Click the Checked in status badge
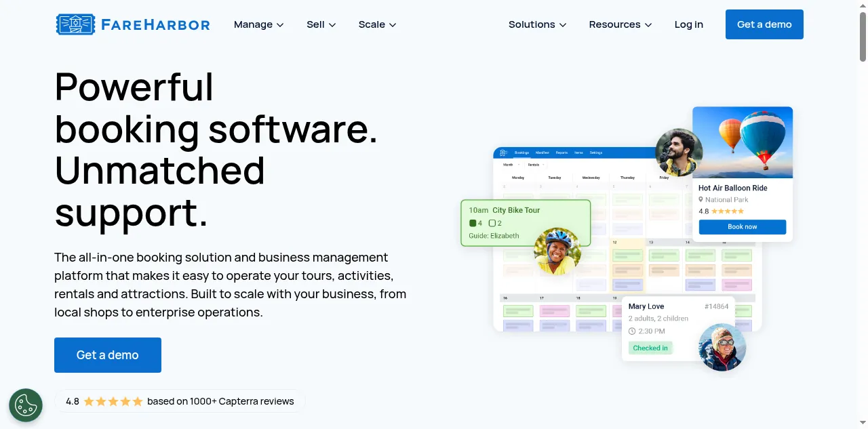This screenshot has width=868, height=429. coord(650,348)
